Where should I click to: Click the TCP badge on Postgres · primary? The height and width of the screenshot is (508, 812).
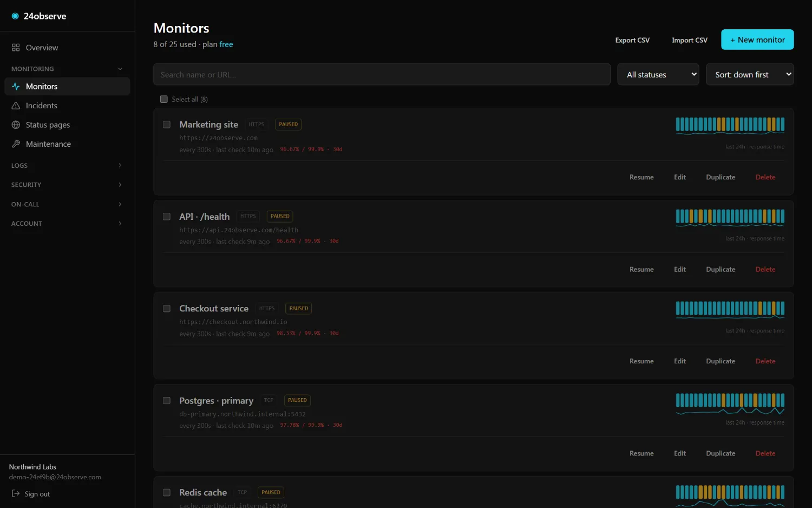269,400
